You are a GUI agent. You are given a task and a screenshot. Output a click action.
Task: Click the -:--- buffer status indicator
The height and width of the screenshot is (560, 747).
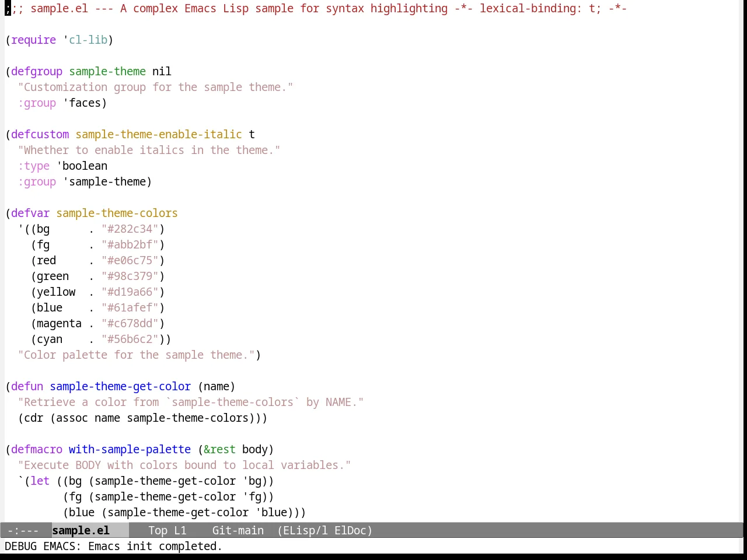[x=23, y=530]
